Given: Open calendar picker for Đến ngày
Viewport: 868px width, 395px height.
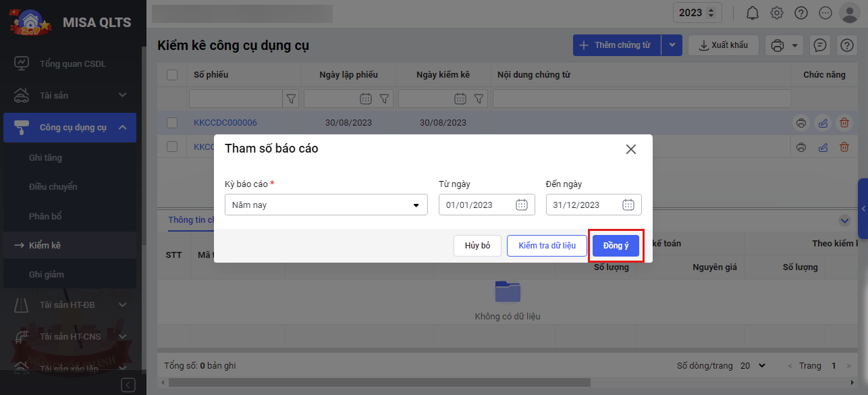Looking at the screenshot, I should [x=628, y=205].
